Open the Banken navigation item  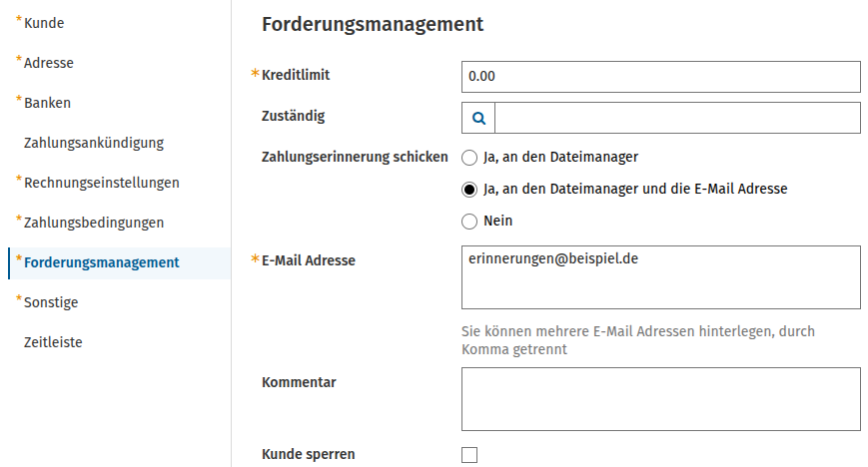tap(47, 103)
